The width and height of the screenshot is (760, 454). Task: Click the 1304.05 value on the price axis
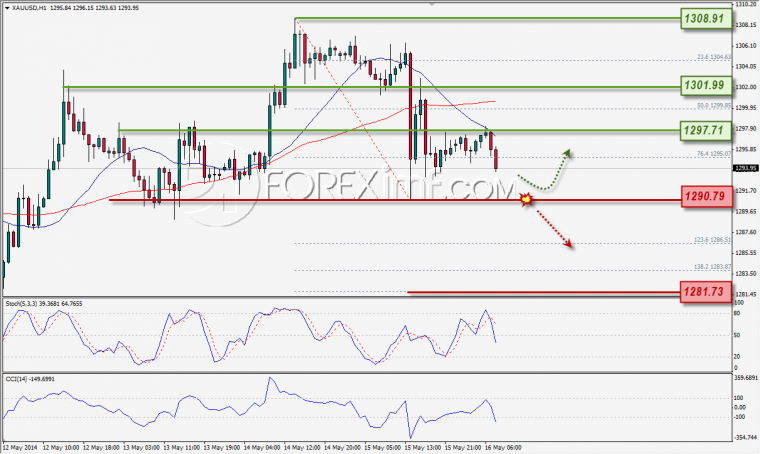745,66
